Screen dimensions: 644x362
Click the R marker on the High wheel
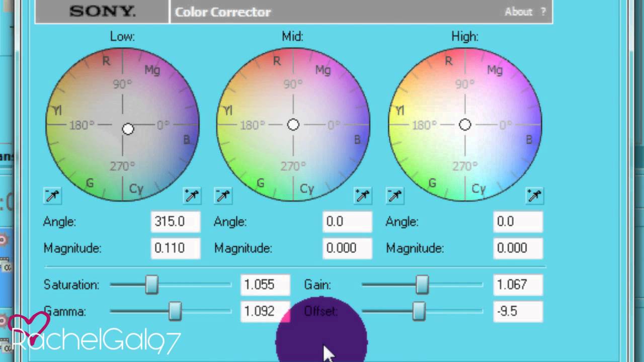(448, 61)
